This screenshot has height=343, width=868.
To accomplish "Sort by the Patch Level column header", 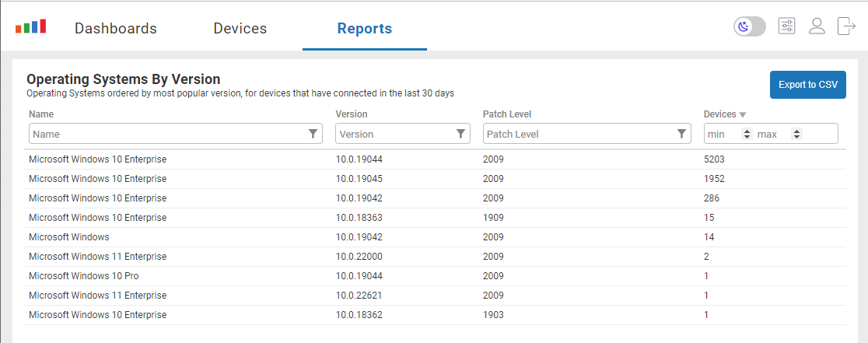I will tap(507, 114).
